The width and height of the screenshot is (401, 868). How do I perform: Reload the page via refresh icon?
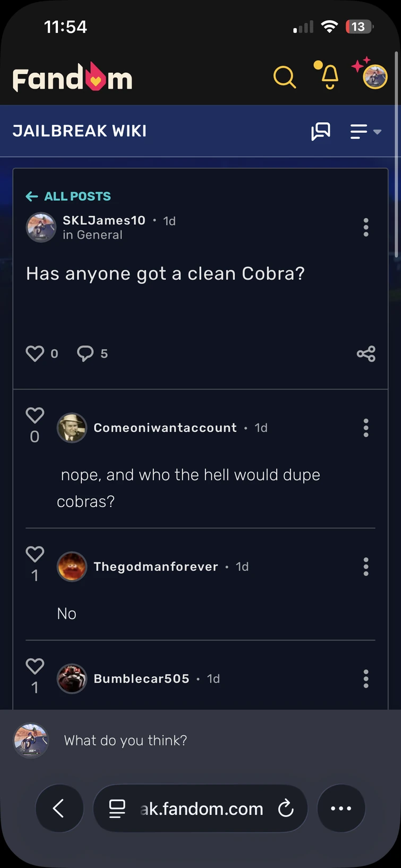[286, 809]
